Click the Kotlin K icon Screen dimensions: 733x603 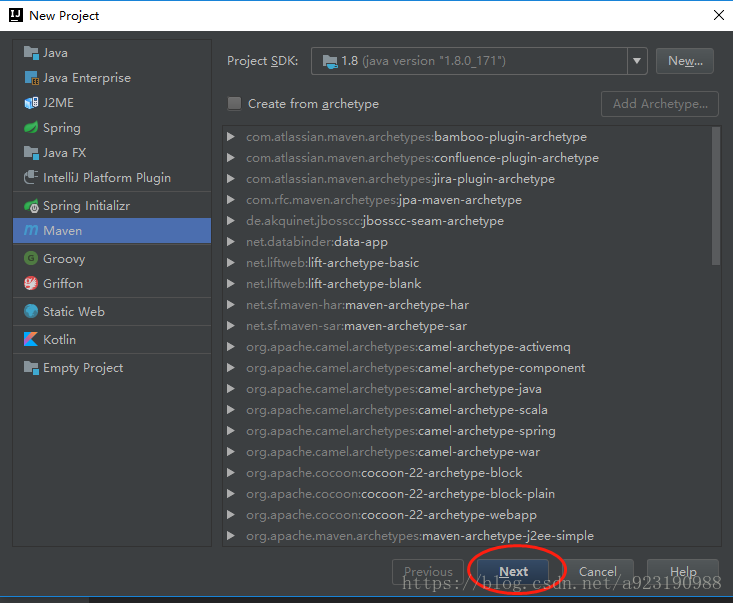(x=31, y=339)
